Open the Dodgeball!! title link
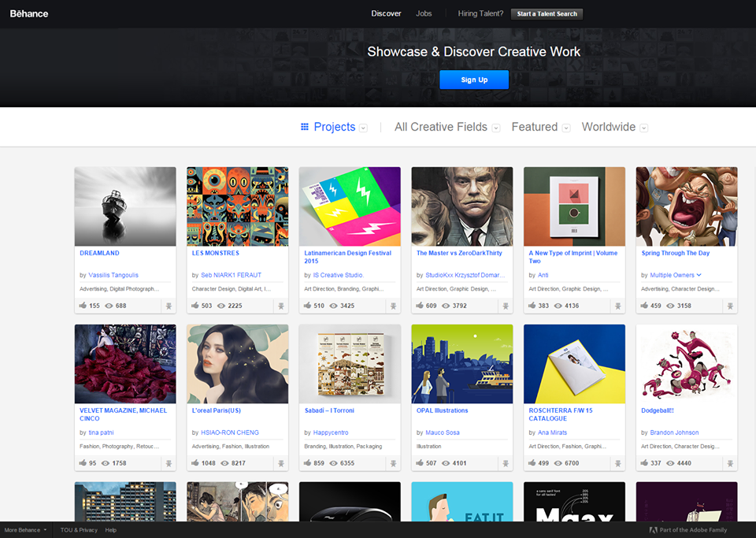 (x=657, y=410)
